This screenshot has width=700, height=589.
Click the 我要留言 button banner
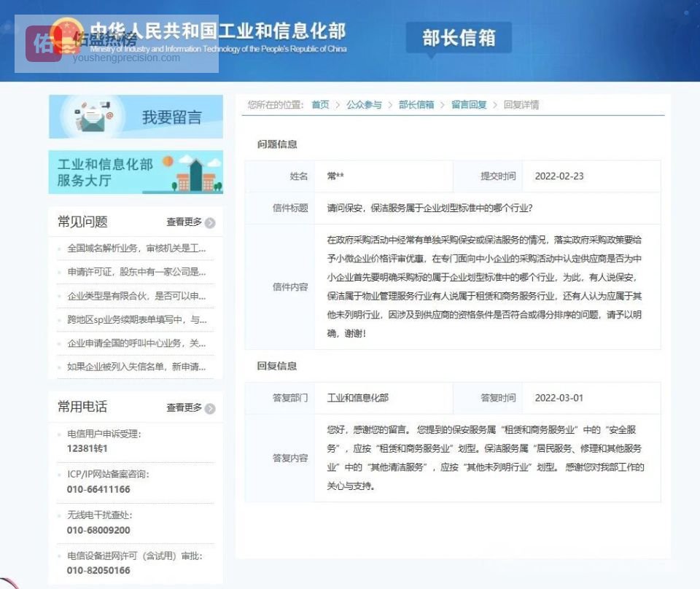(x=135, y=116)
